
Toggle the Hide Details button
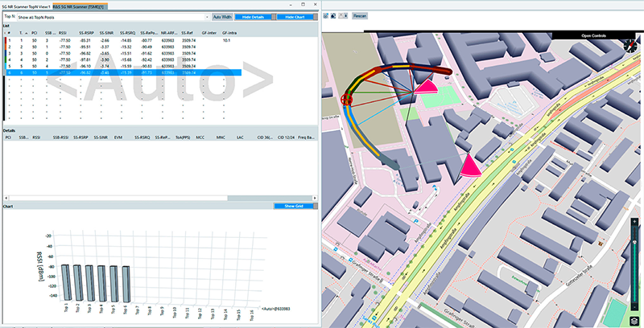[x=251, y=16]
